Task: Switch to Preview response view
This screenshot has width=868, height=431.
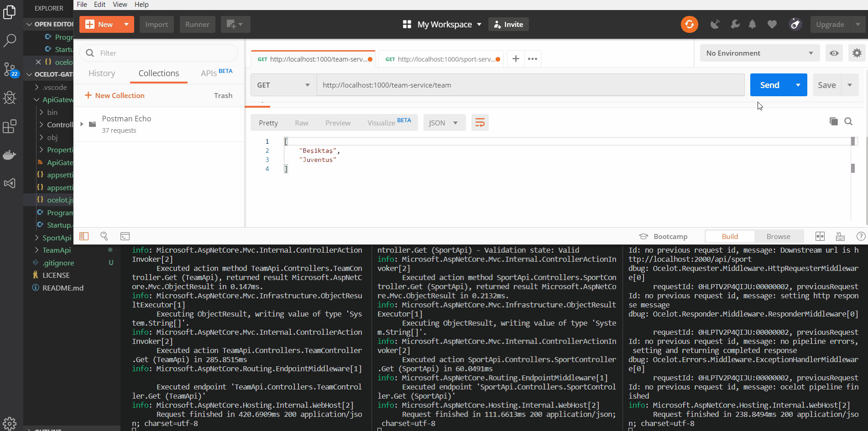Action: pyautogui.click(x=338, y=123)
